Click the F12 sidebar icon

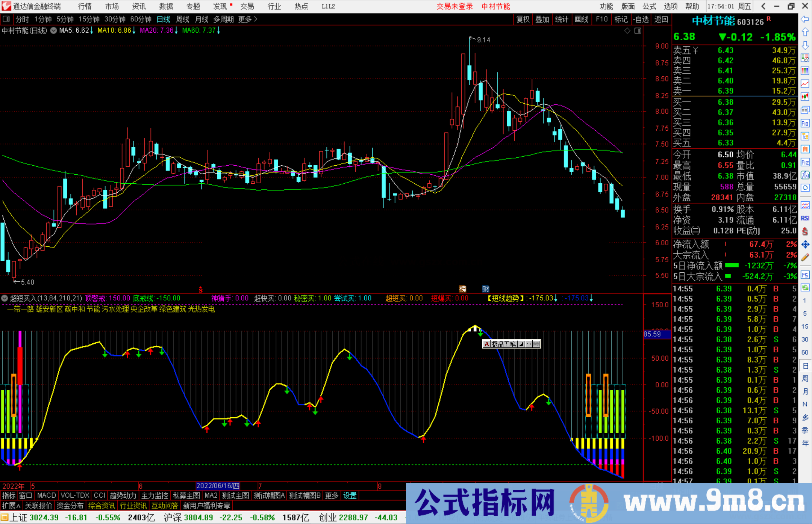(x=805, y=162)
